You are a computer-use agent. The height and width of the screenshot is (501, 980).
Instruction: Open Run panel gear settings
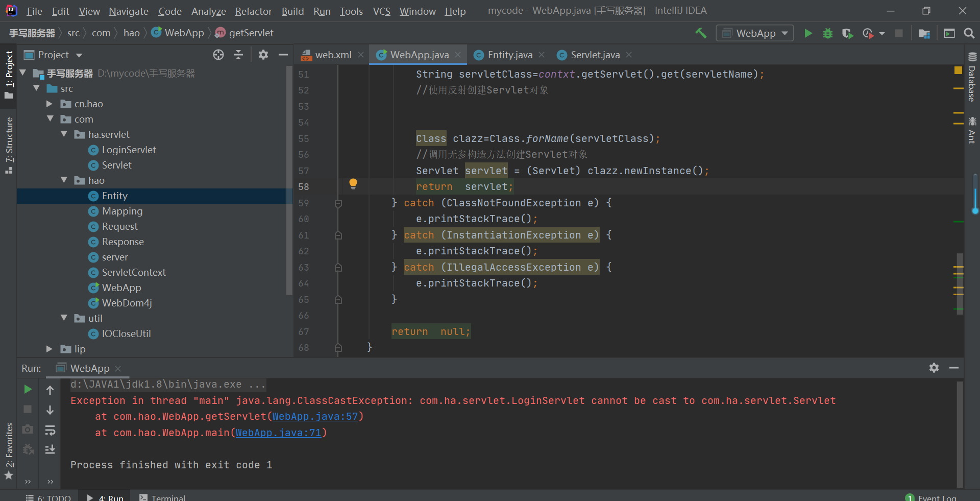coord(934,368)
